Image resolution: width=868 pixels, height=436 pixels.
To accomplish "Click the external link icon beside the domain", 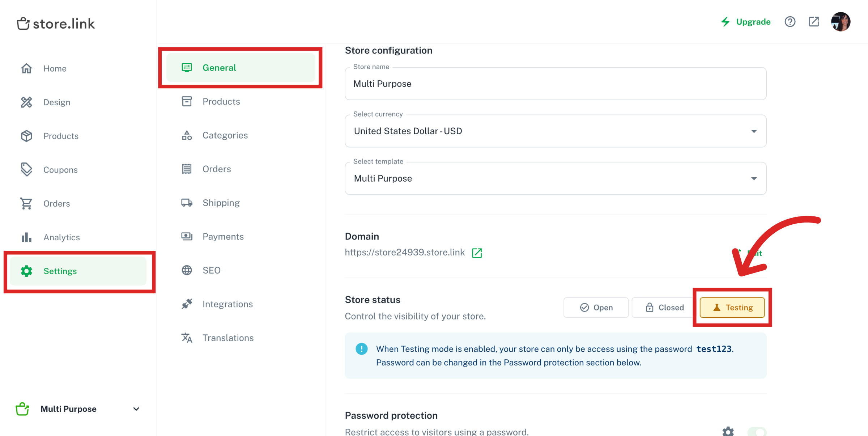I will click(477, 253).
